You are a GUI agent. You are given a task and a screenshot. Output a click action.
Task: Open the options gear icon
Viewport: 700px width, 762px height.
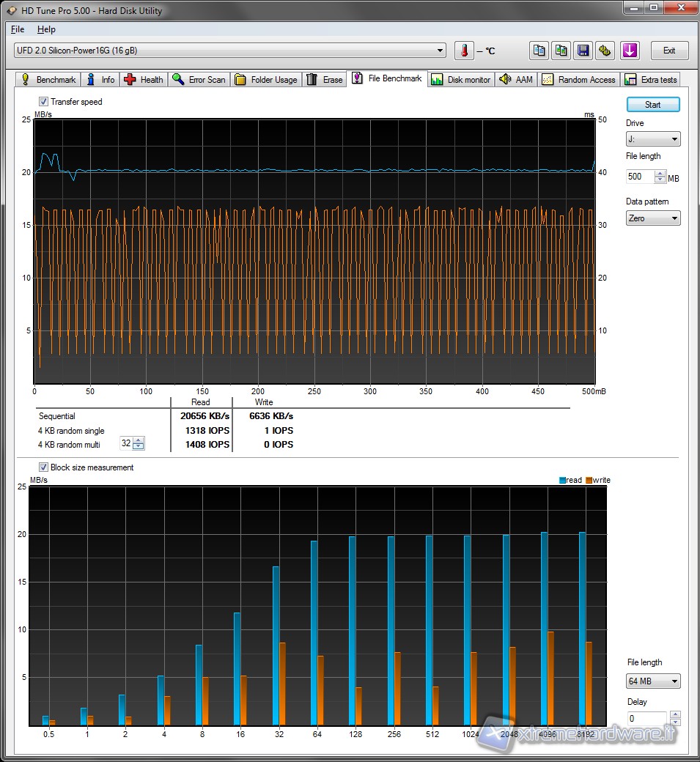(605, 51)
